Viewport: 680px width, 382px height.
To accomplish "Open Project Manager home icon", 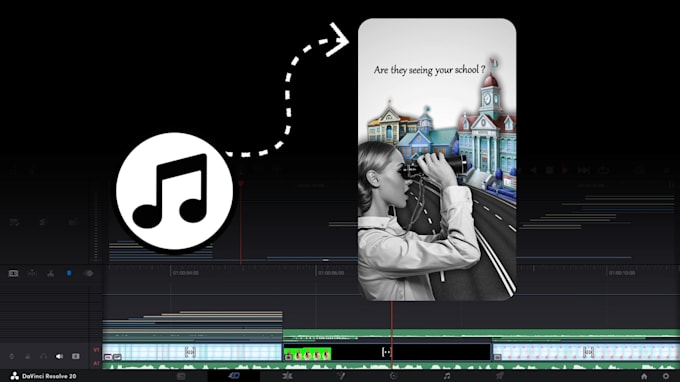I will point(644,376).
